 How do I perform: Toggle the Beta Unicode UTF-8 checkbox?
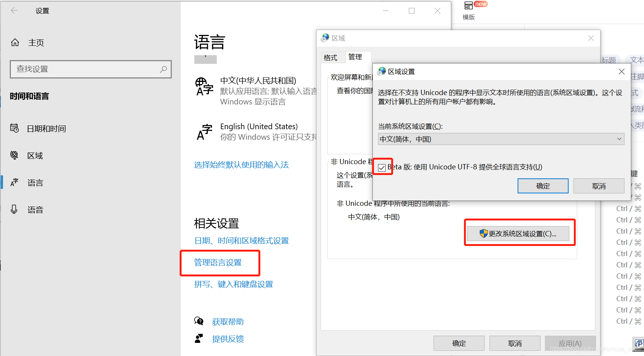tap(382, 167)
